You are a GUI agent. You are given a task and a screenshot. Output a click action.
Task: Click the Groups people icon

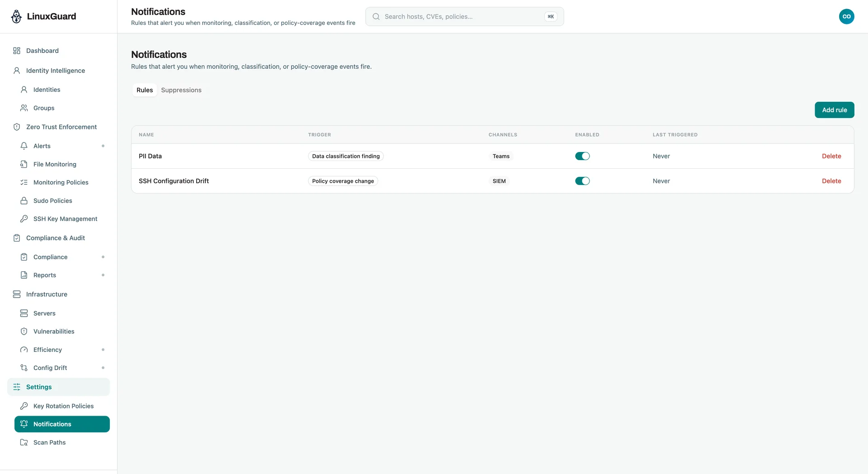click(x=24, y=108)
